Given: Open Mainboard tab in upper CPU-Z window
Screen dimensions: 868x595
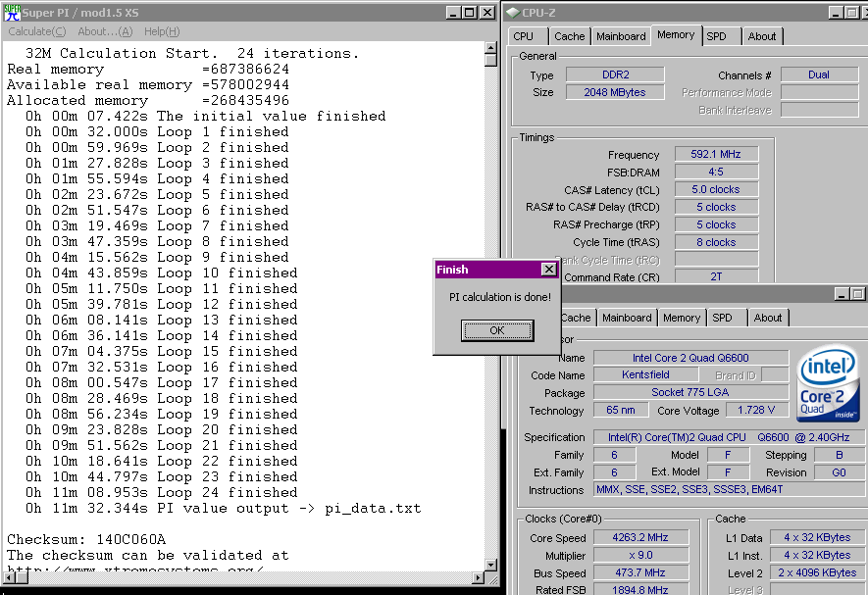Looking at the screenshot, I should click(x=621, y=36).
